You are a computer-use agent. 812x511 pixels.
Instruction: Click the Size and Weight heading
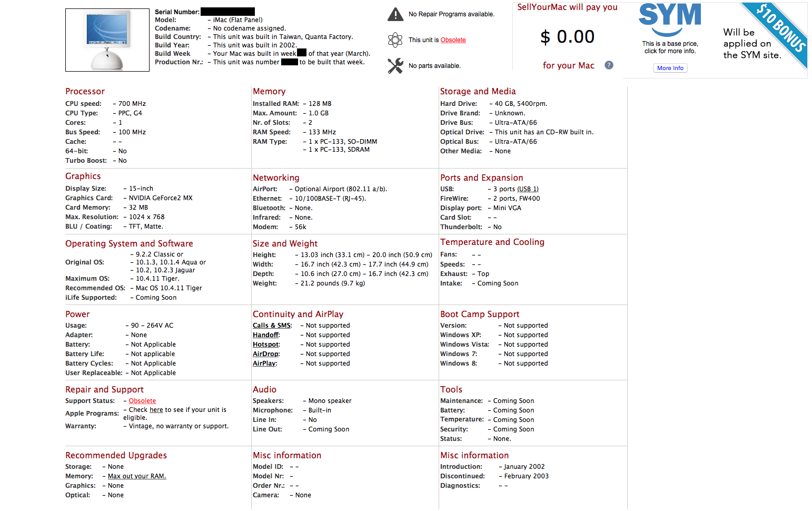285,244
